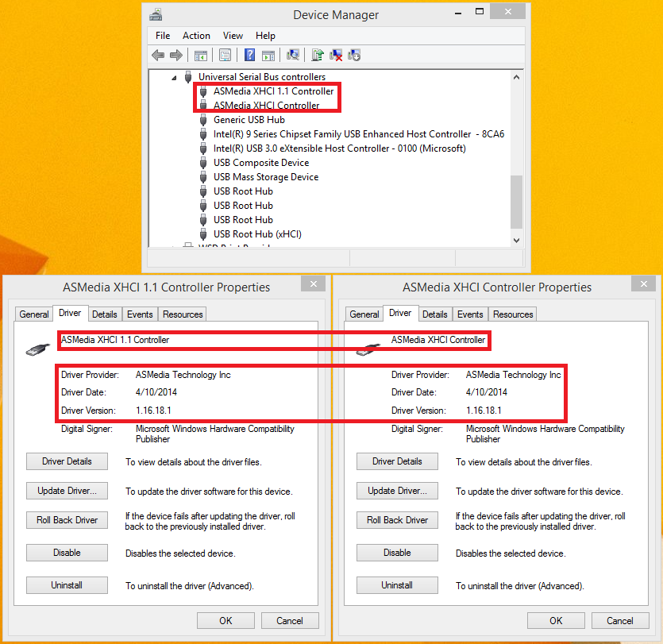Open Details tab in XHCI 1.1 Controller Properties

[105, 314]
